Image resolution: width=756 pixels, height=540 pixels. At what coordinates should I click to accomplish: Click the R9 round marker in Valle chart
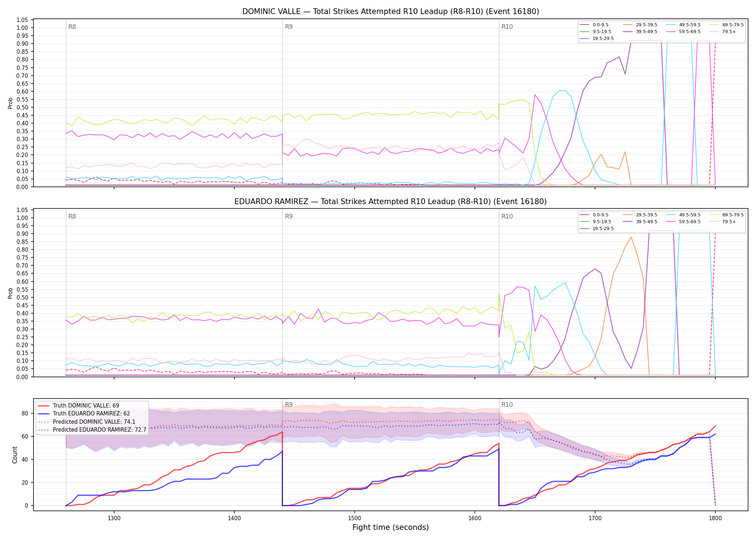pos(289,27)
